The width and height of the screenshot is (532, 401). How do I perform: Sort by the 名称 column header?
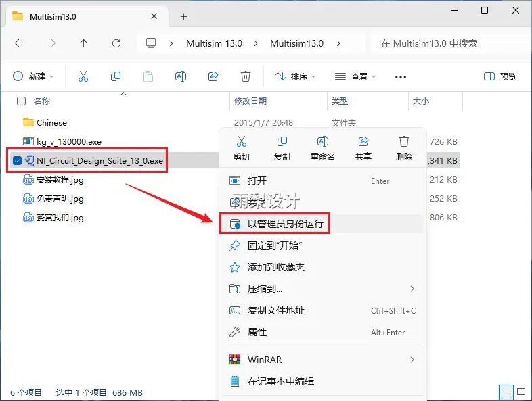pyautogui.click(x=42, y=101)
